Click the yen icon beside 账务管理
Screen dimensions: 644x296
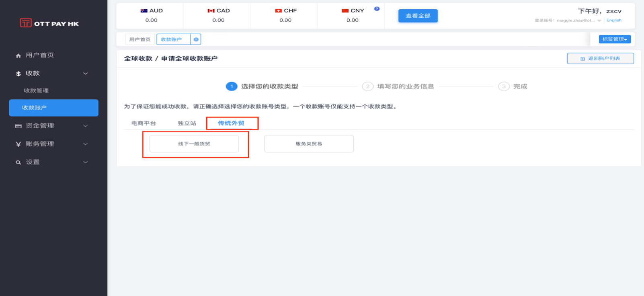[18, 144]
